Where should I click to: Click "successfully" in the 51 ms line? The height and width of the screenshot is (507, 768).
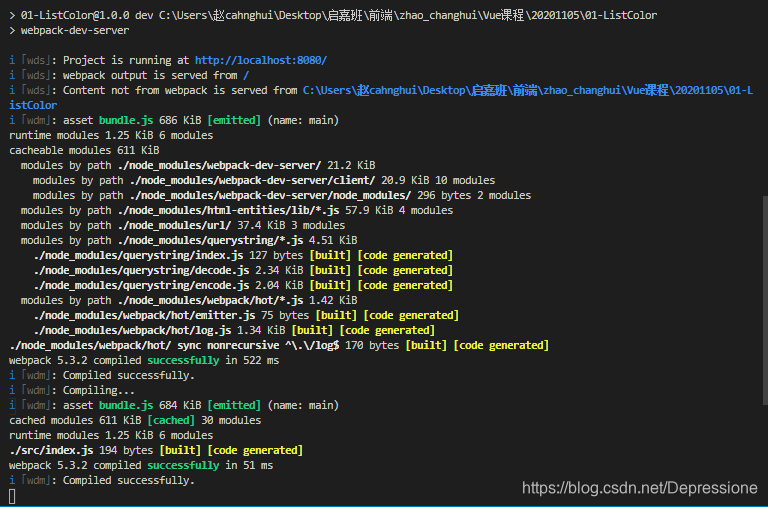pyautogui.click(x=183, y=465)
